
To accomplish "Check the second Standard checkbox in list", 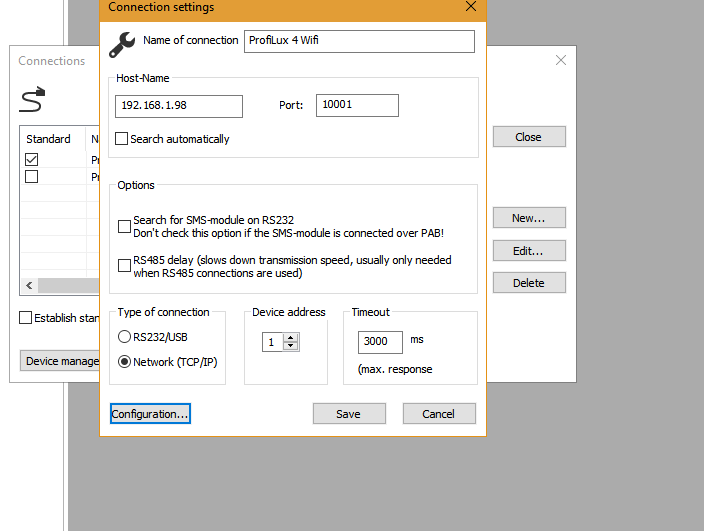I will click(31, 176).
